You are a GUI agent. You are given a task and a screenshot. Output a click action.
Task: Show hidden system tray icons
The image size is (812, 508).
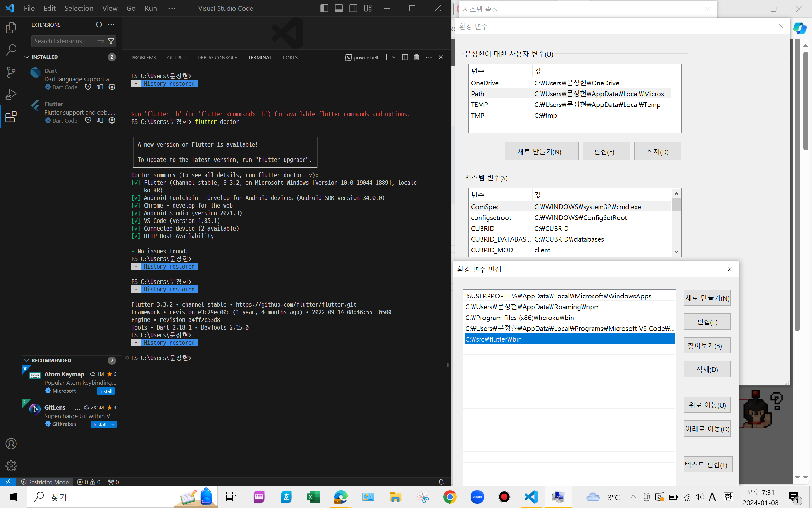coord(633,497)
